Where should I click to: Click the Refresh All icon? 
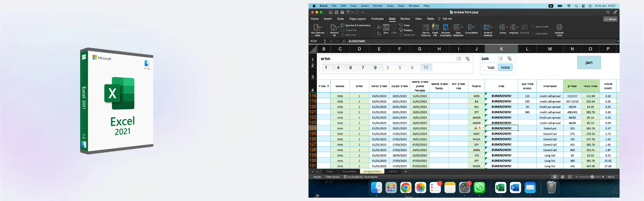tap(333, 27)
